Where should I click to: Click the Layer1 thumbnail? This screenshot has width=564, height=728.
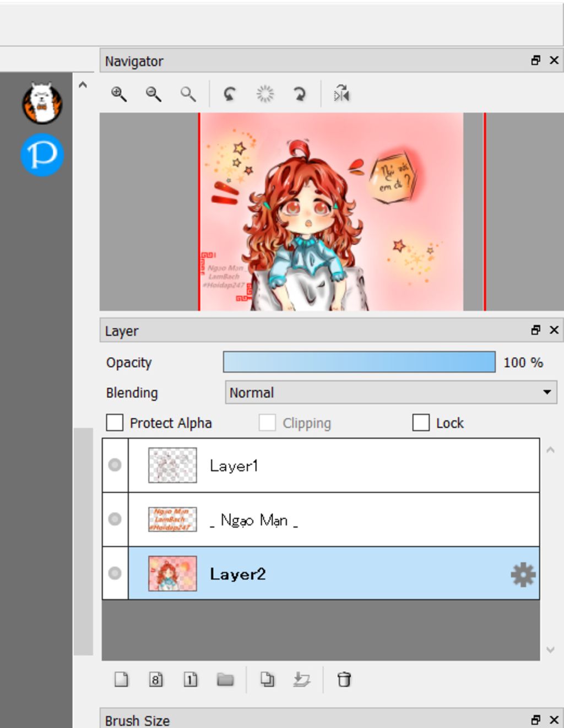[172, 465]
